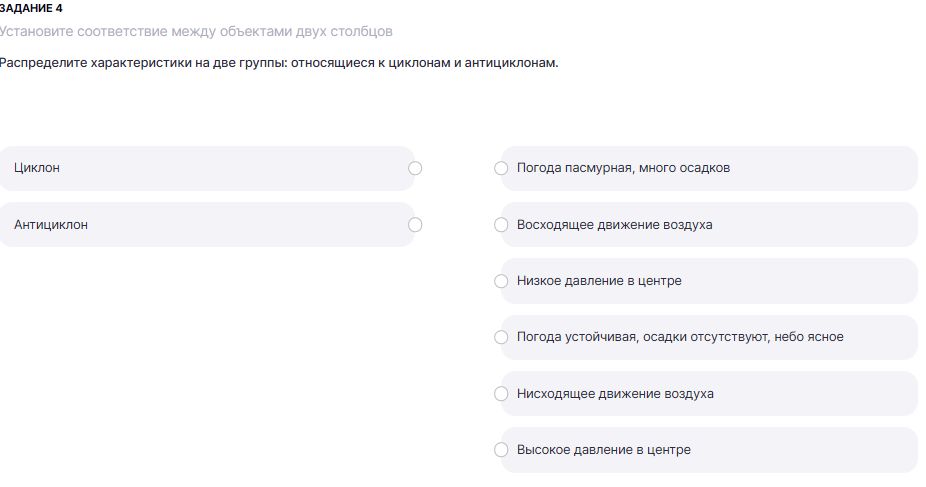Select circle beside 'Погода пасмурная, много осадков'
The image size is (926, 487).
pyautogui.click(x=502, y=169)
